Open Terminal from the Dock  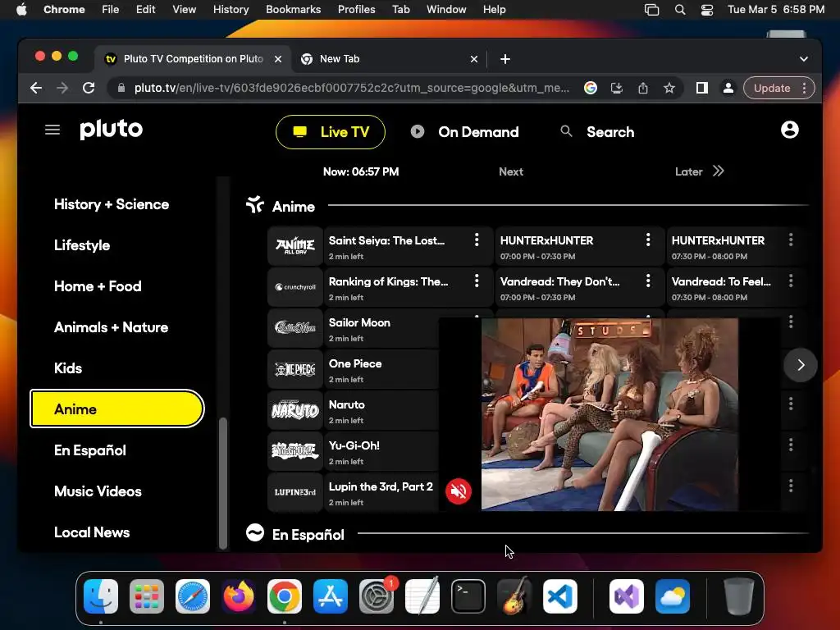468,596
